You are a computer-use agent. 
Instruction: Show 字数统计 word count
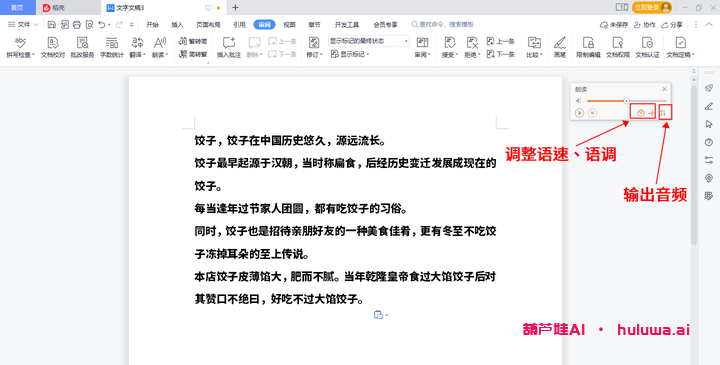click(112, 48)
